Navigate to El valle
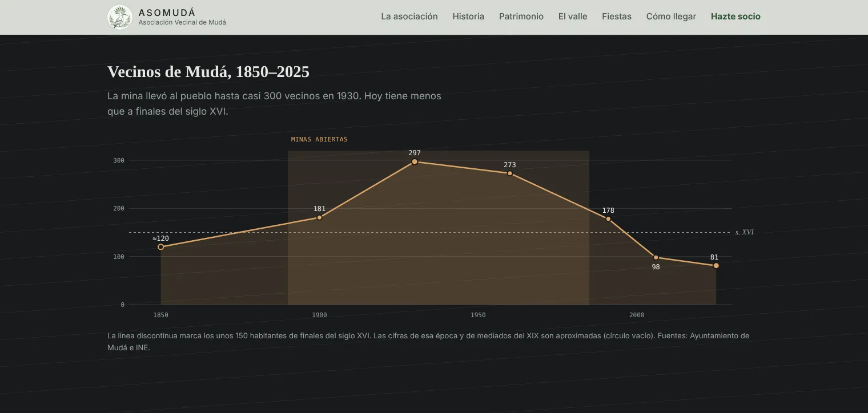The image size is (868, 413). (573, 17)
